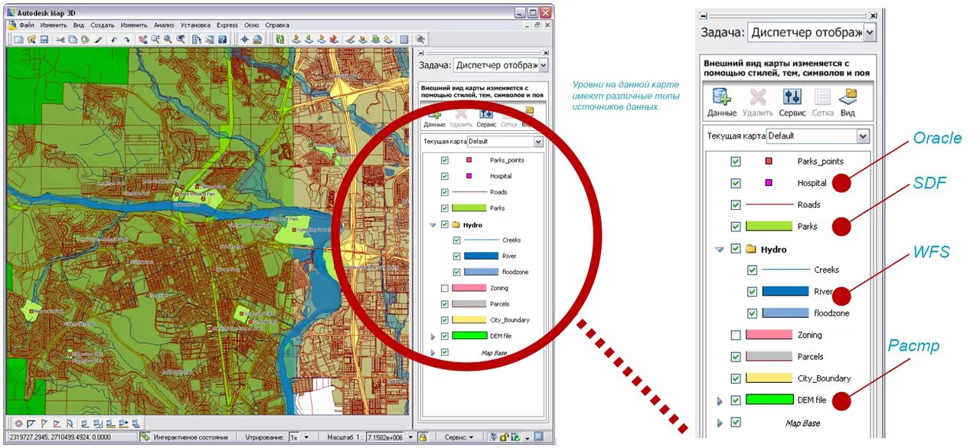Click Данные icon in the Map 3D window panel
The image size is (980, 448).
pos(434,113)
